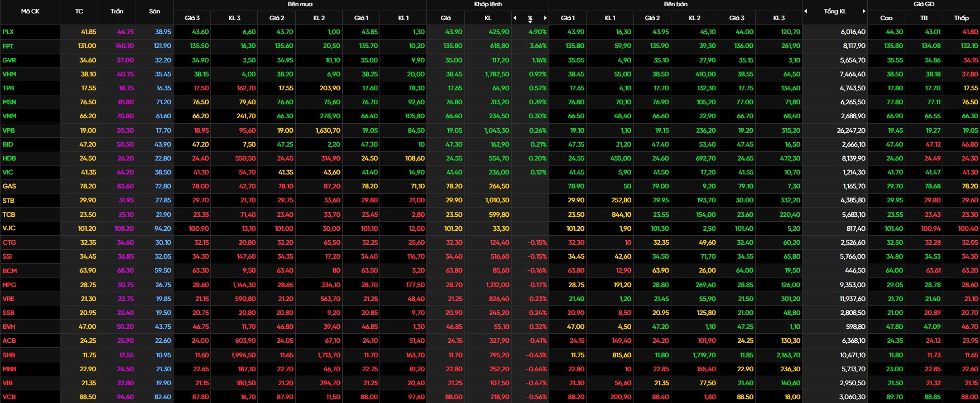
Task: Select the MSN stock symbol
Action: [9, 102]
